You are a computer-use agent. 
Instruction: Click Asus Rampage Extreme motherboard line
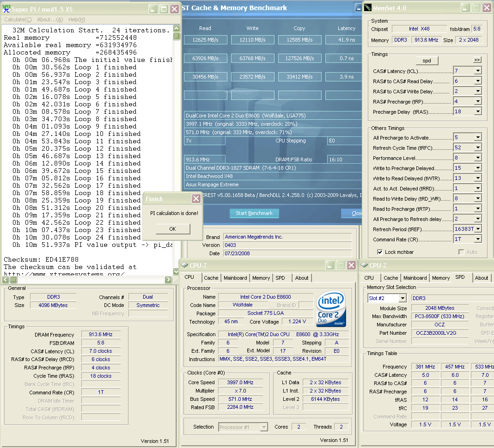coord(272,184)
